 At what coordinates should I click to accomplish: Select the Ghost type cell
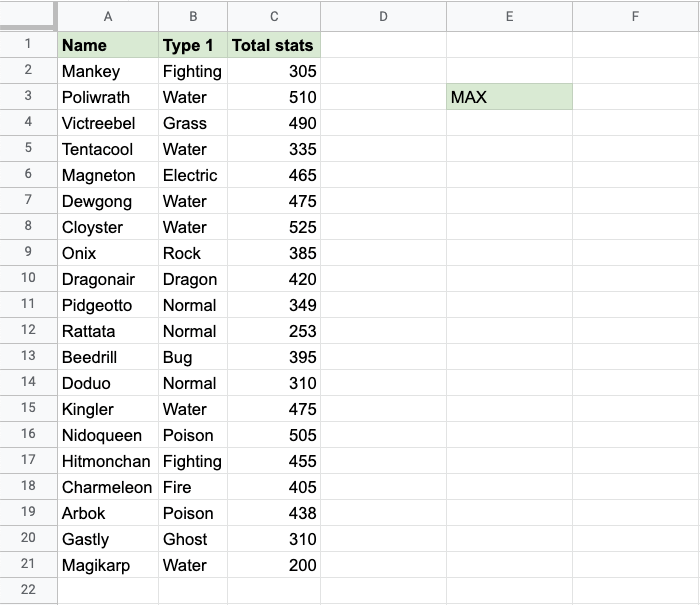coord(193,539)
